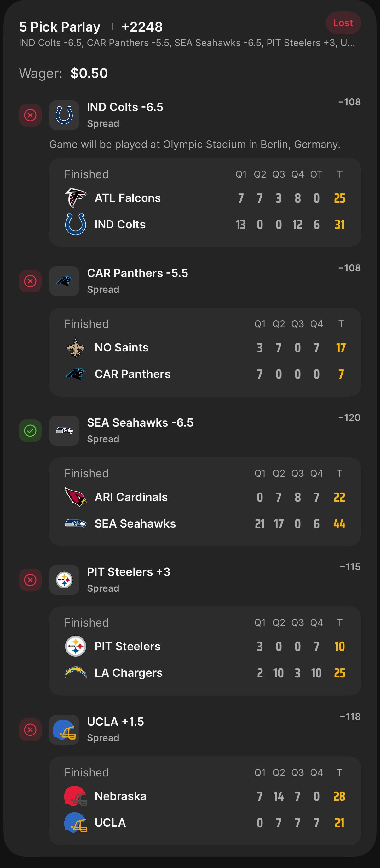Image resolution: width=380 pixels, height=868 pixels.
Task: Click the Steelers logo beside PIT Steelers +3
Action: [64, 580]
